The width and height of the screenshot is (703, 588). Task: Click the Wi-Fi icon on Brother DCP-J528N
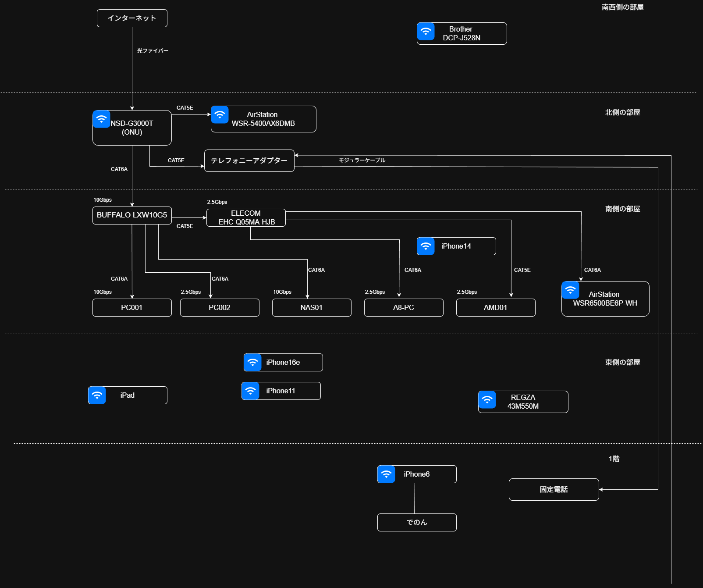(x=426, y=31)
